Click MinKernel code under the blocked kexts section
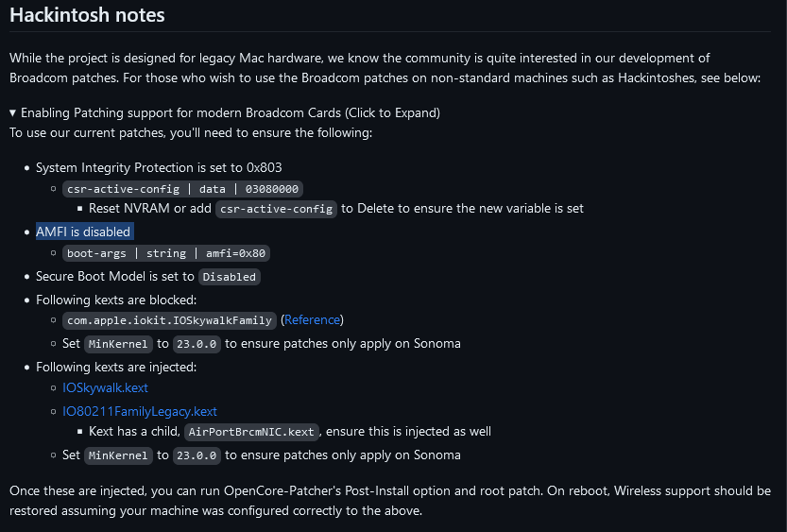The width and height of the screenshot is (787, 532). (x=118, y=344)
